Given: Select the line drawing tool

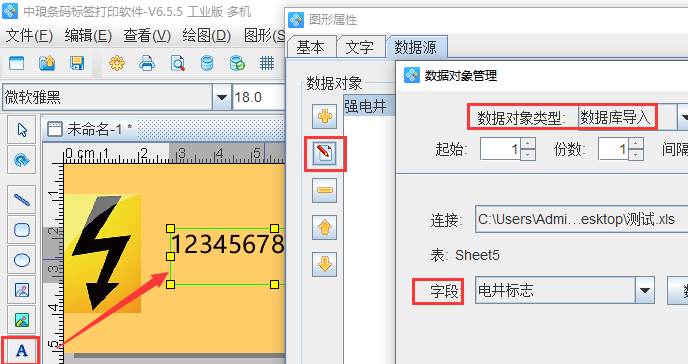Looking at the screenshot, I should coord(22,200).
